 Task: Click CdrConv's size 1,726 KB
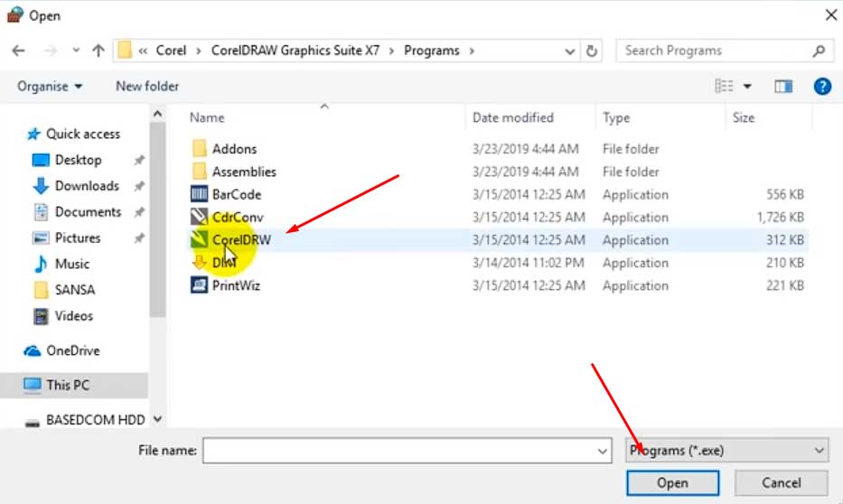780,217
